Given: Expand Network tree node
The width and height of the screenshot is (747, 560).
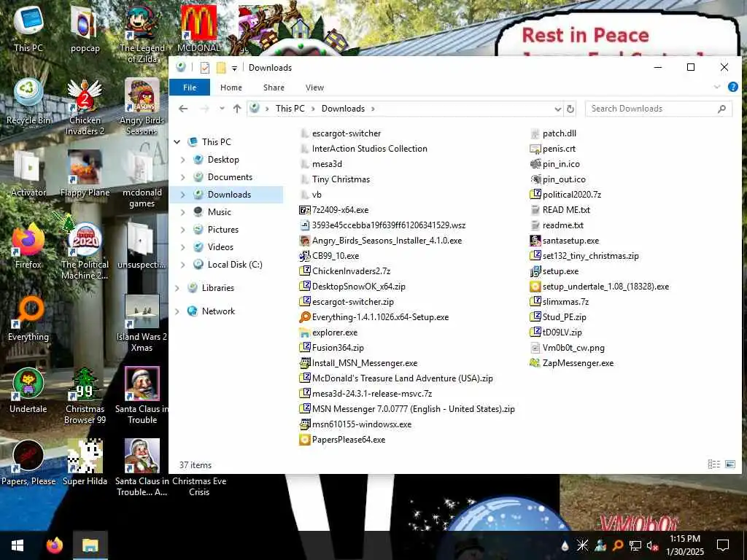Looking at the screenshot, I should click(177, 311).
